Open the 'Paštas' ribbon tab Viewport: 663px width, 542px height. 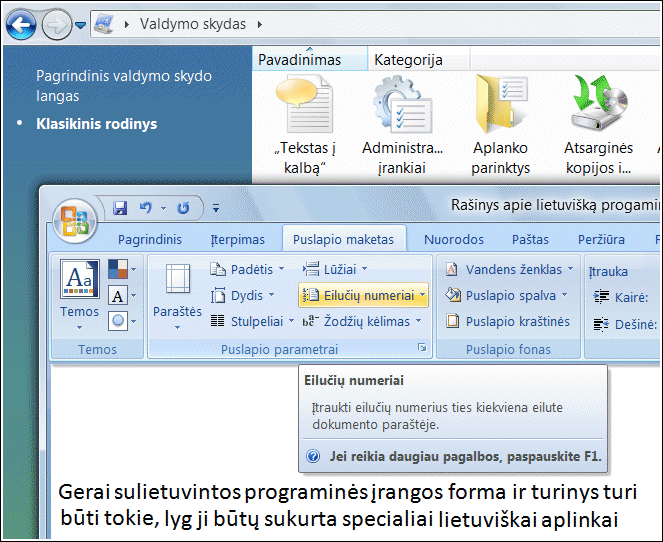[530, 239]
